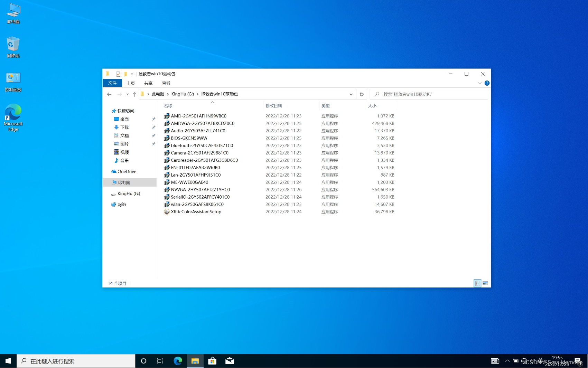Go forward using the forward arrow
The height and width of the screenshot is (368, 588).
[120, 94]
